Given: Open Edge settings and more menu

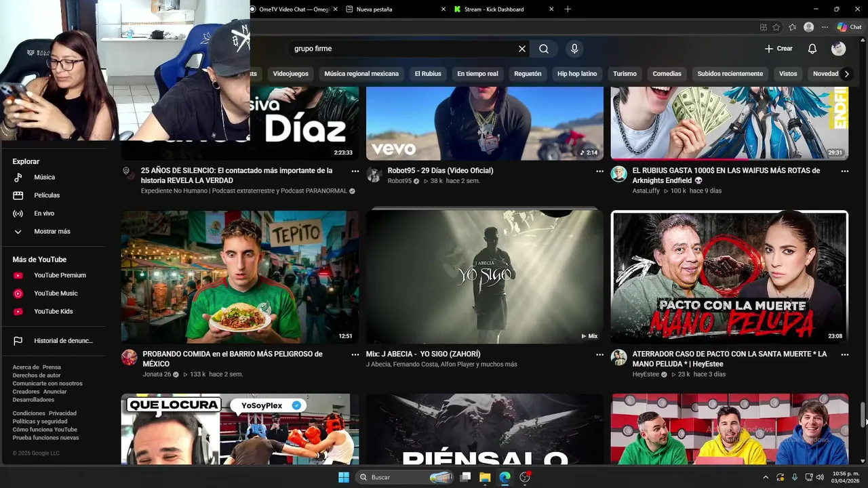Looking at the screenshot, I should [825, 27].
